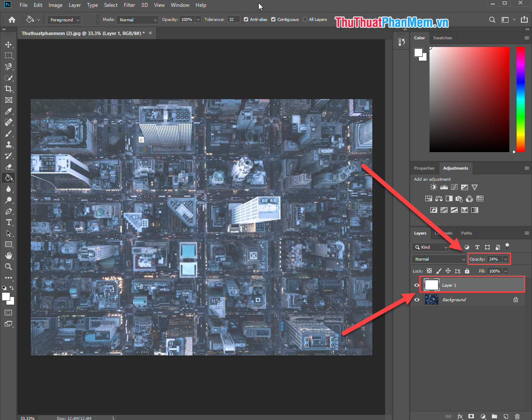Screen dimensions: 532x420
Task: Open the Kind filter dropdown in Layers panel
Action: 430,247
